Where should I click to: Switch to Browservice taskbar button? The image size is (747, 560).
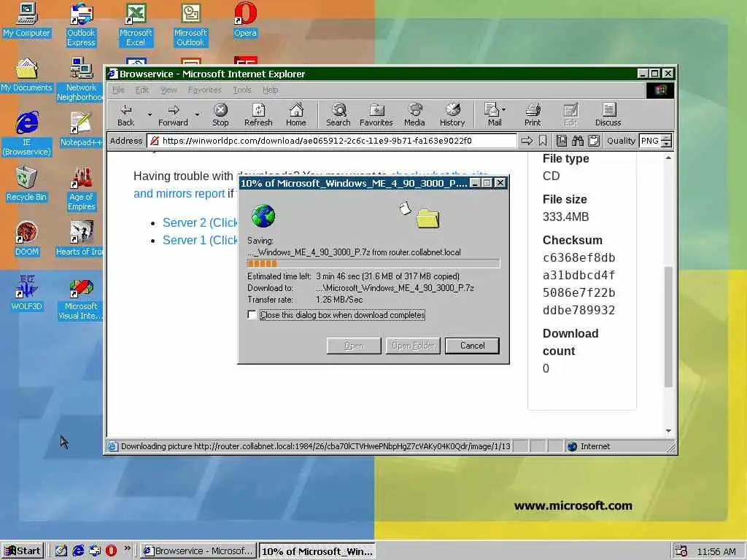coord(198,551)
